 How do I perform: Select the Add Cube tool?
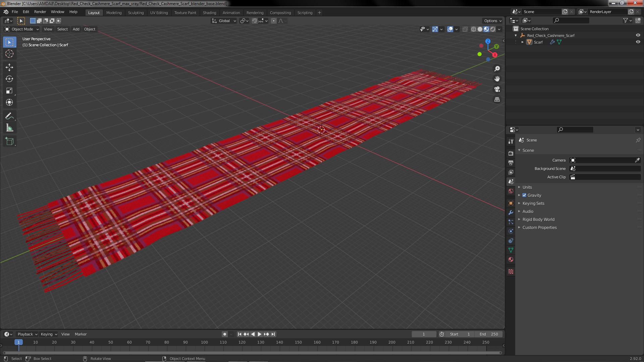(x=9, y=141)
